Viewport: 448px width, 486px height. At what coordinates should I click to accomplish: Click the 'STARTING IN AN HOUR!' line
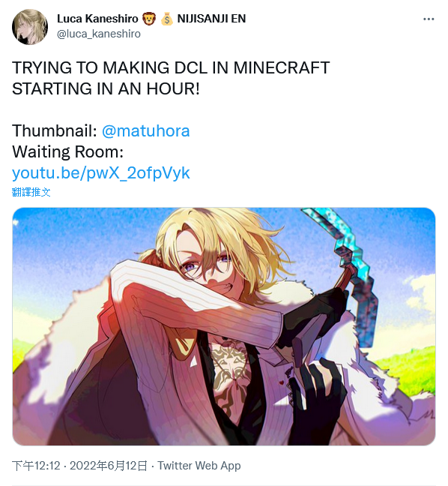[x=106, y=89]
